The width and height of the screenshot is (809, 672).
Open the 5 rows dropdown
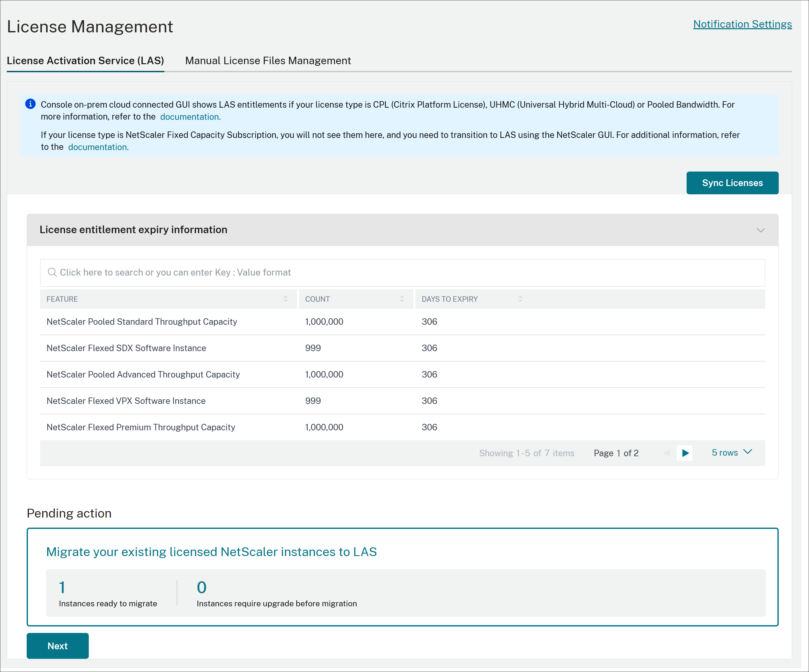click(732, 453)
